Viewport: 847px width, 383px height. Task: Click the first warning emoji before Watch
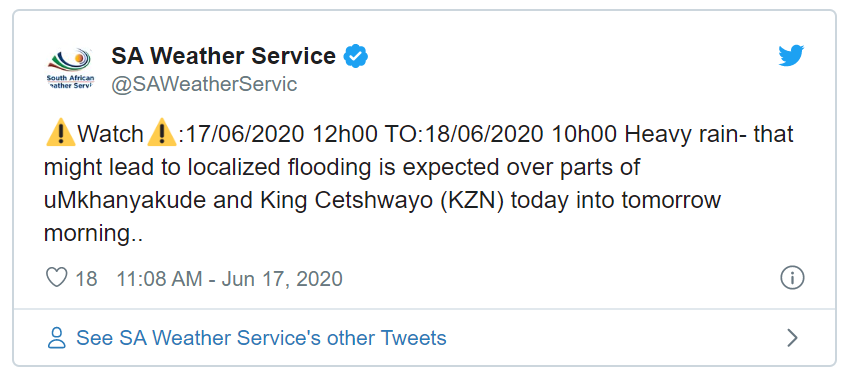click(60, 135)
